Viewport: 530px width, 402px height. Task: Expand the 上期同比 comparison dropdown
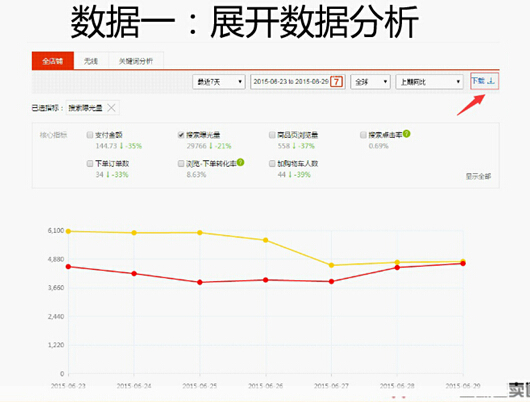tap(429, 82)
